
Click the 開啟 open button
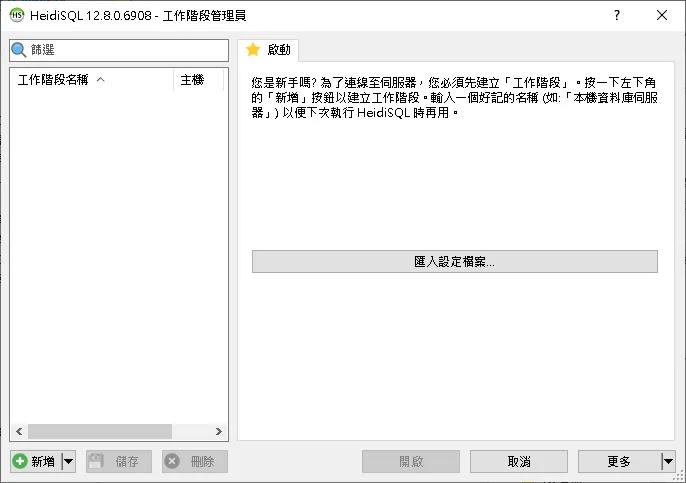click(411, 461)
